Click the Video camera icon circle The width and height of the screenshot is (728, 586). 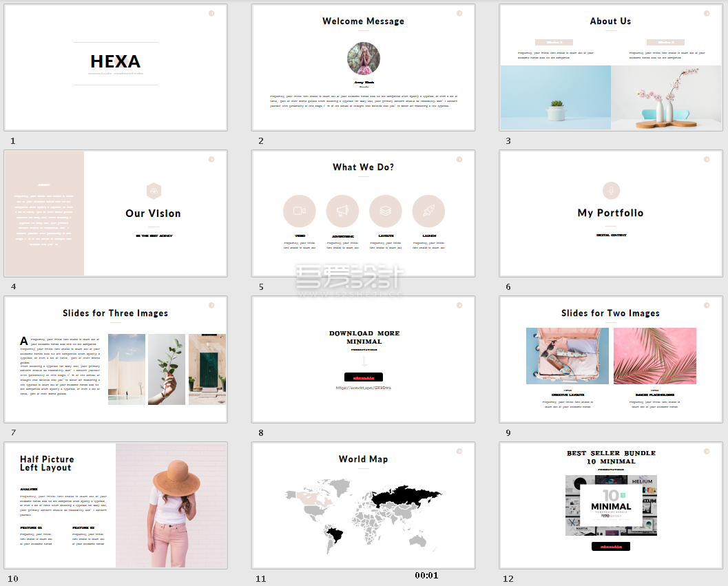[299, 211]
